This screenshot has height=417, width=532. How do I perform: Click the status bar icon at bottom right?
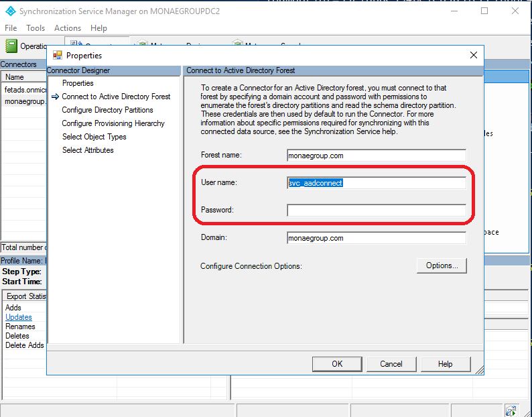(511, 410)
